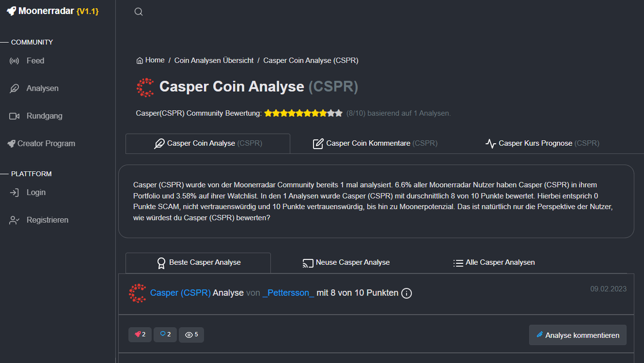Click the date 09.02.2023
Screen dimensions: 644x363
(x=609, y=289)
